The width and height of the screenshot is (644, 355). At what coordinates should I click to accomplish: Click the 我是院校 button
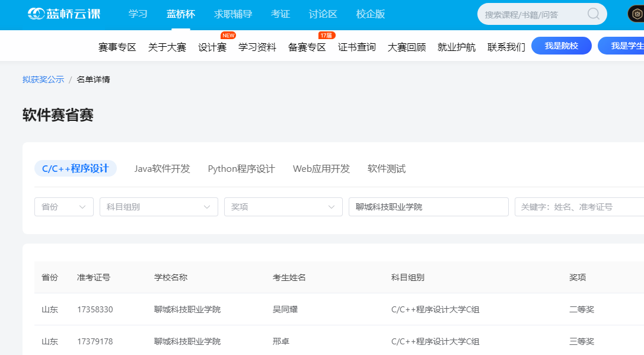point(561,46)
